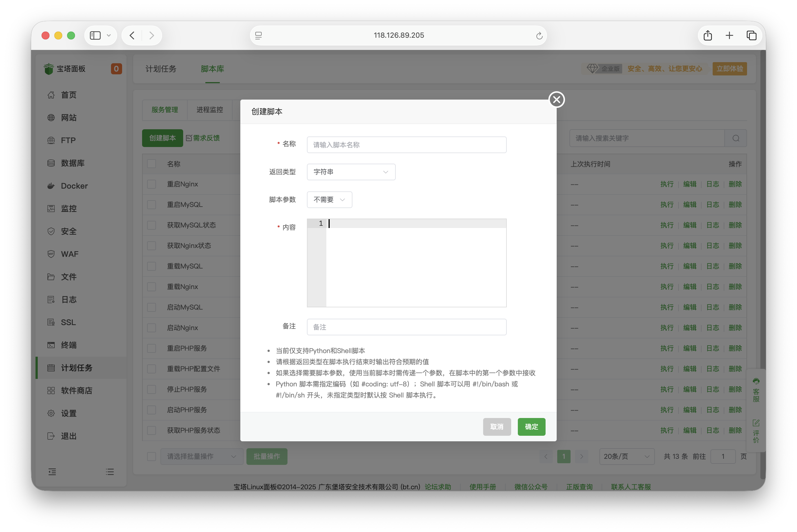Open the 20条/页 page size dropdown

626,456
